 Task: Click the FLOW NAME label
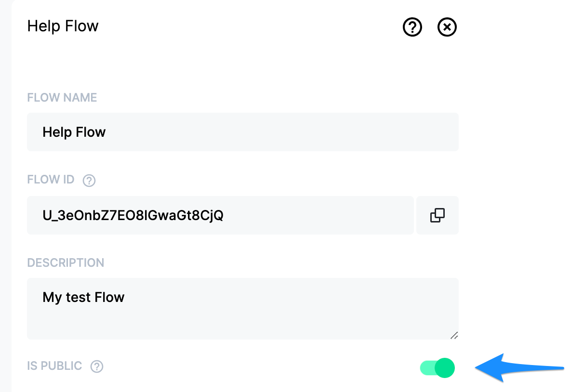62,98
